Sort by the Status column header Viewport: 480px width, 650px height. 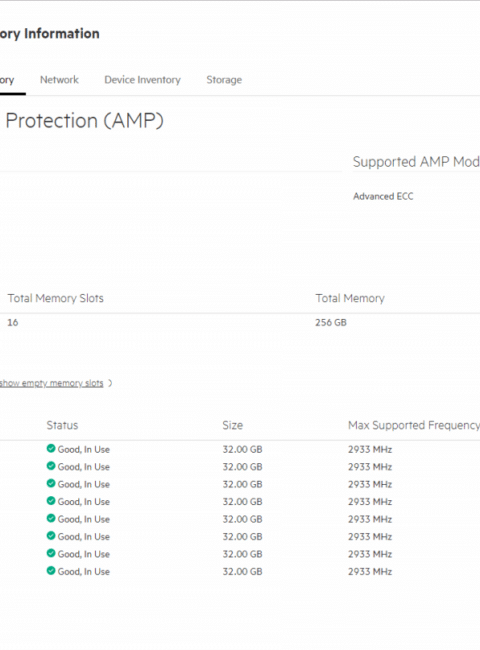pyautogui.click(x=62, y=425)
